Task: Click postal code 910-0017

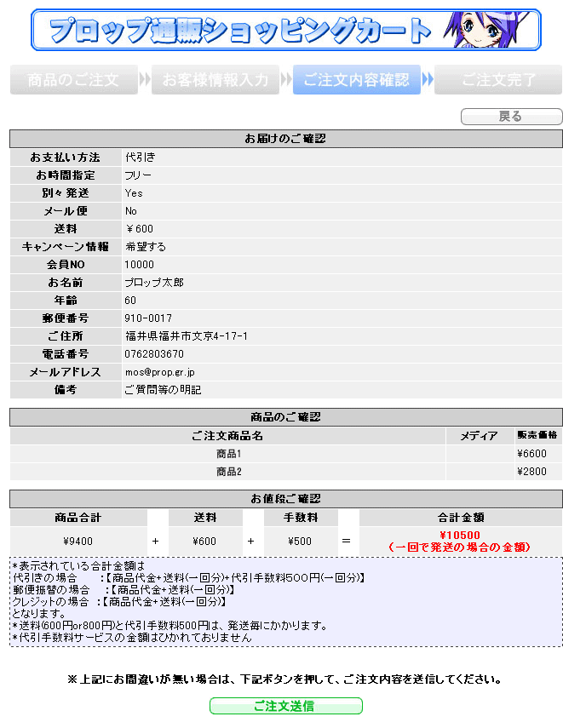Action: [148, 318]
